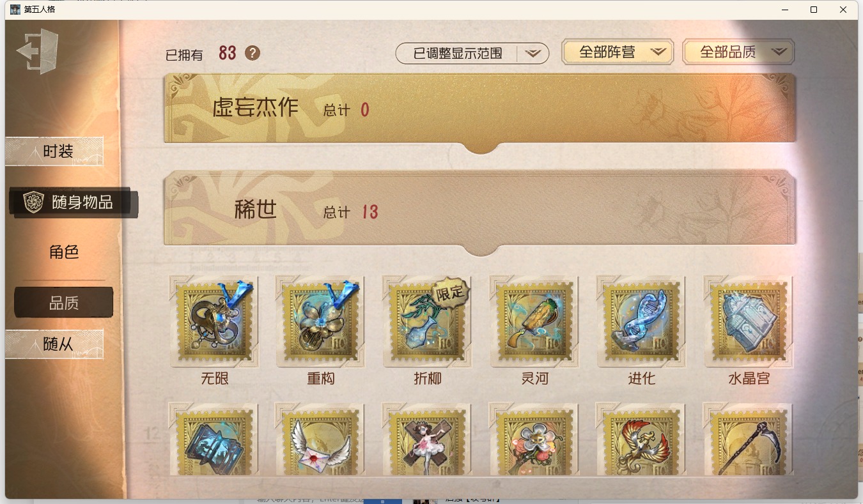Select the 无限 accessory stamp
The height and width of the screenshot is (504, 863).
214,321
